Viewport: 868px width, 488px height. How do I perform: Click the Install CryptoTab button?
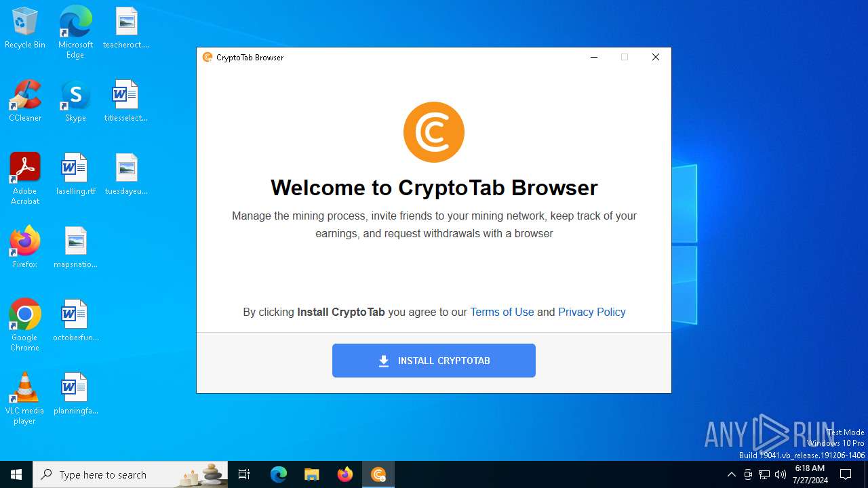tap(434, 361)
